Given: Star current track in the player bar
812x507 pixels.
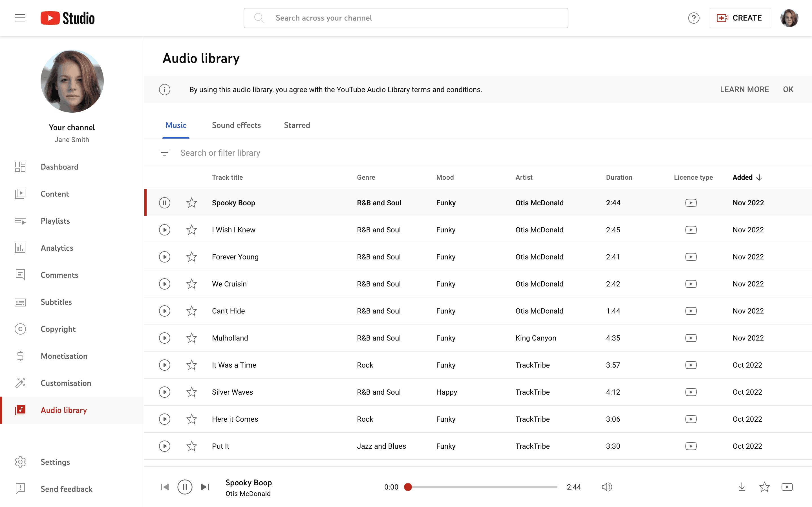Looking at the screenshot, I should coord(764,487).
